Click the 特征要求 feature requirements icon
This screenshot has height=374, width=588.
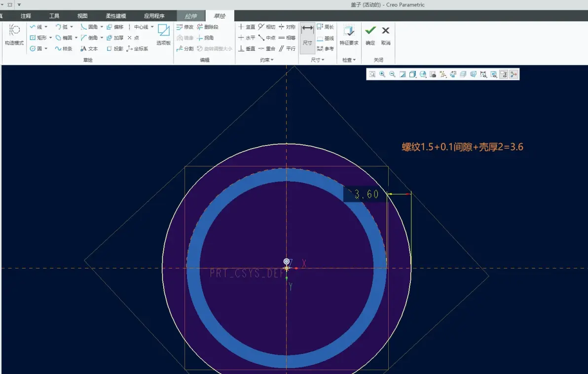[x=349, y=35]
